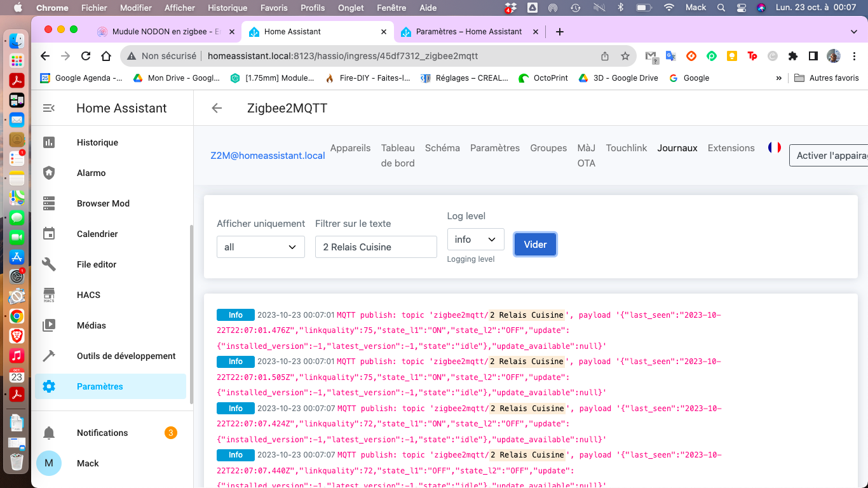Click the orange notifications count badge

pyautogui.click(x=170, y=433)
